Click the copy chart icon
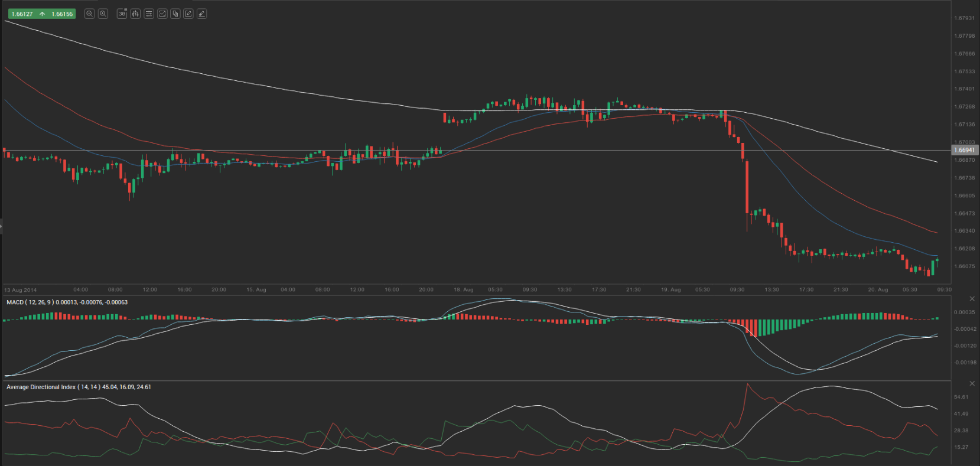Image resolution: width=980 pixels, height=466 pixels. click(x=175, y=14)
